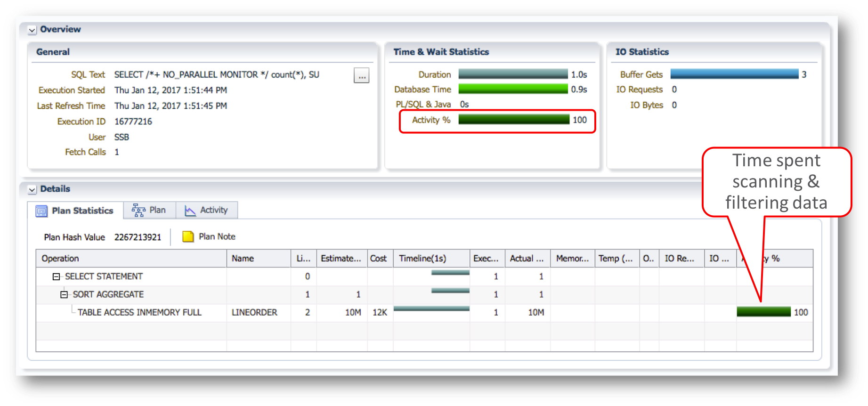The image size is (868, 406).
Task: Click the Buffer Gets blue bar
Action: pyautogui.click(x=734, y=74)
